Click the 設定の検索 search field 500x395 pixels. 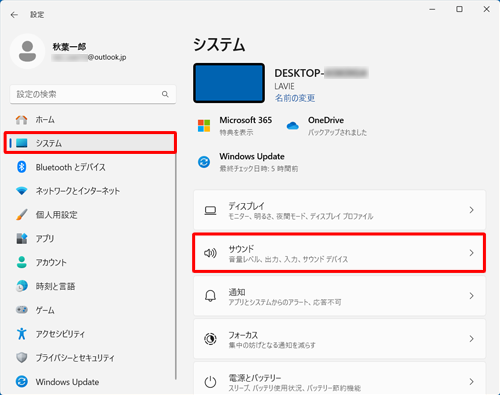click(x=93, y=94)
